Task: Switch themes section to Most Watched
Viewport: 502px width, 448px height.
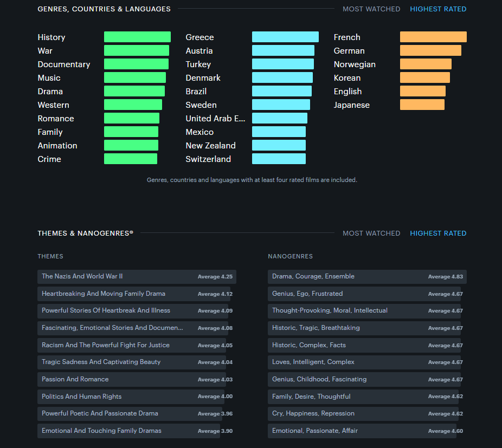Action: (x=371, y=233)
